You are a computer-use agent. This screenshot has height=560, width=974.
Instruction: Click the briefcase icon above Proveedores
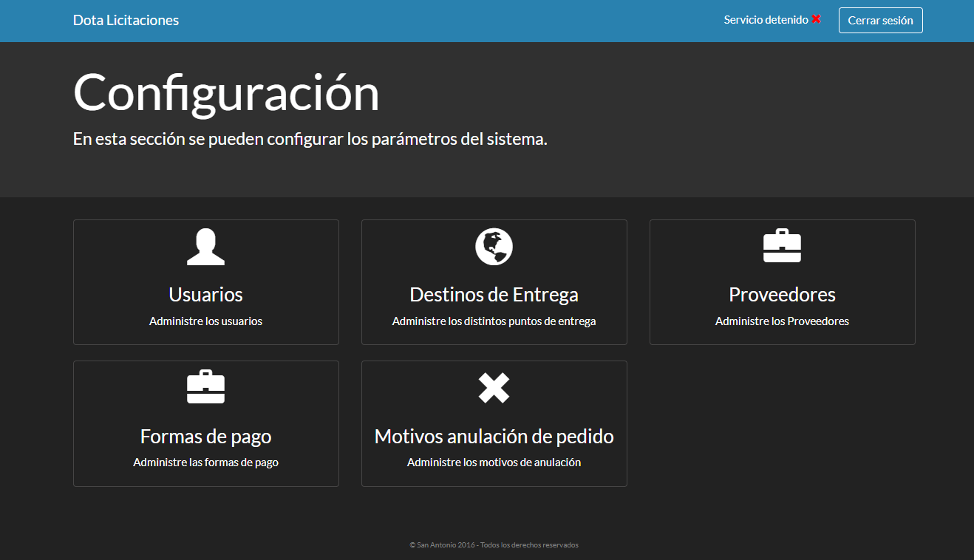point(782,247)
